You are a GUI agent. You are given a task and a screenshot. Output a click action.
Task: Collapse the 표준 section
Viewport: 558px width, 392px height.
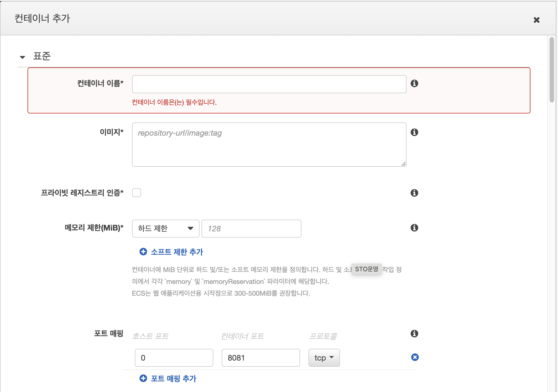[x=22, y=57]
